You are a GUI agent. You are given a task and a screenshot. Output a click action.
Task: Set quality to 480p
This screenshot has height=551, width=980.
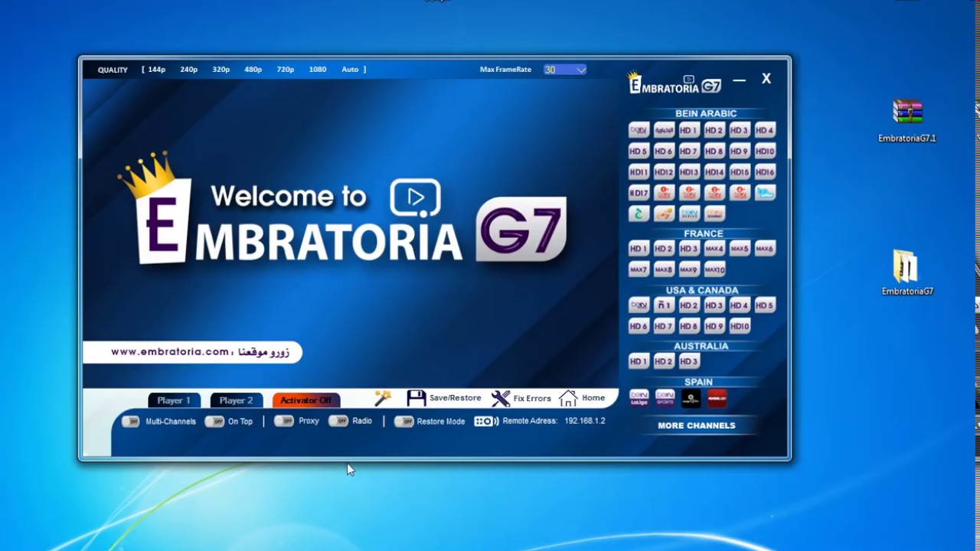253,70
